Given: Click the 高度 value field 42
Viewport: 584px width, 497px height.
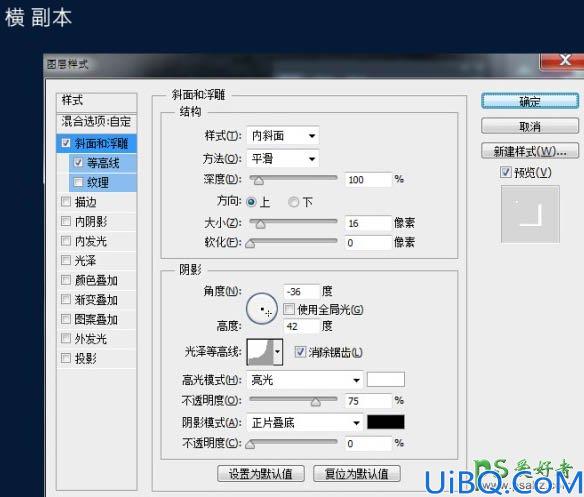Looking at the screenshot, I should tap(301, 326).
